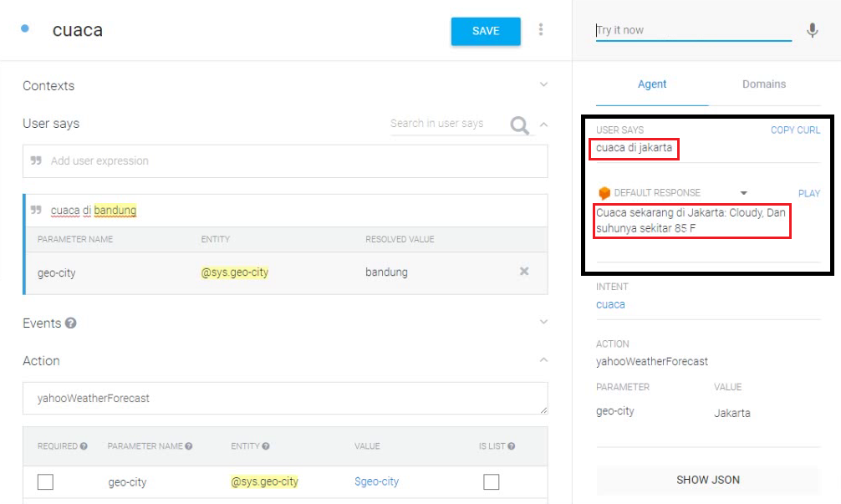Image resolution: width=841 pixels, height=504 pixels.
Task: Click geo-city parameter name in action table
Action: [127, 482]
